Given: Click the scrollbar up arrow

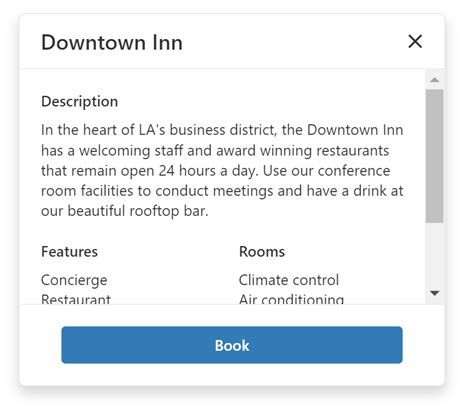Looking at the screenshot, I should pyautogui.click(x=434, y=79).
